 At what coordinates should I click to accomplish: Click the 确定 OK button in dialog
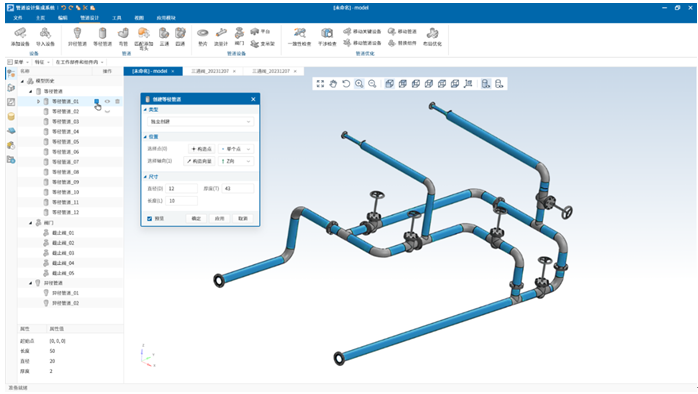[x=196, y=219]
